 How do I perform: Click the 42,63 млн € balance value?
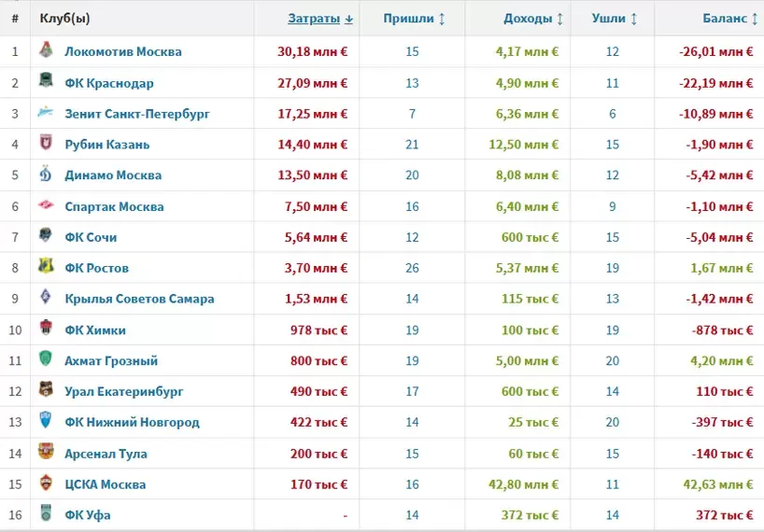point(718,484)
